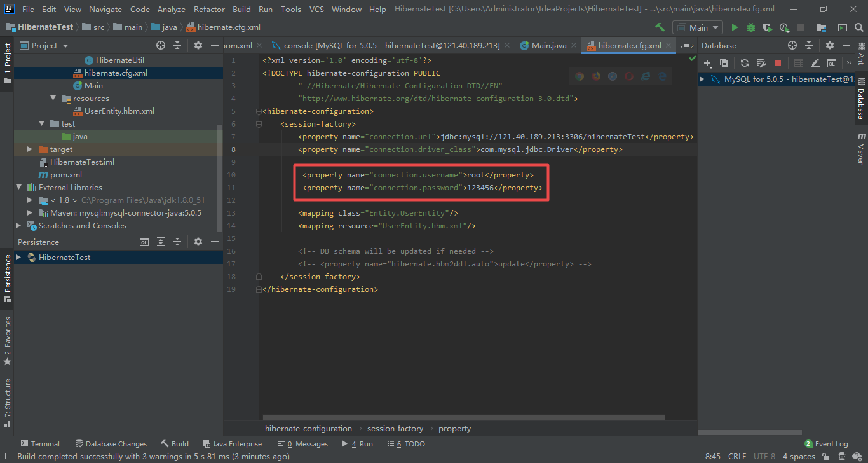Viewport: 868px width, 463px height.
Task: Toggle scroll-from-editor in the Database panel
Action: tap(792, 45)
